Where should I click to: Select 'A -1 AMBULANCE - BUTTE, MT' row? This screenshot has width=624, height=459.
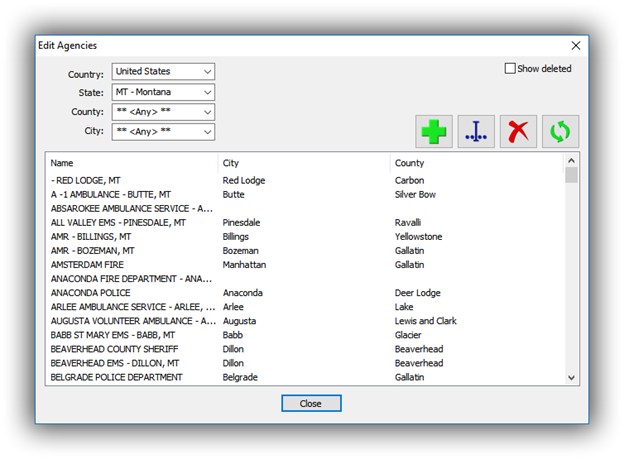pos(305,194)
